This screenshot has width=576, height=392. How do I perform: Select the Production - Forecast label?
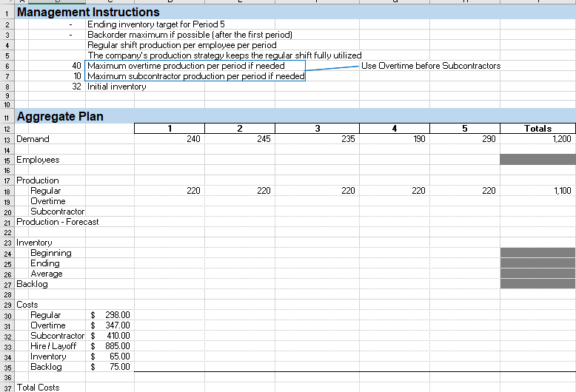[x=58, y=222]
